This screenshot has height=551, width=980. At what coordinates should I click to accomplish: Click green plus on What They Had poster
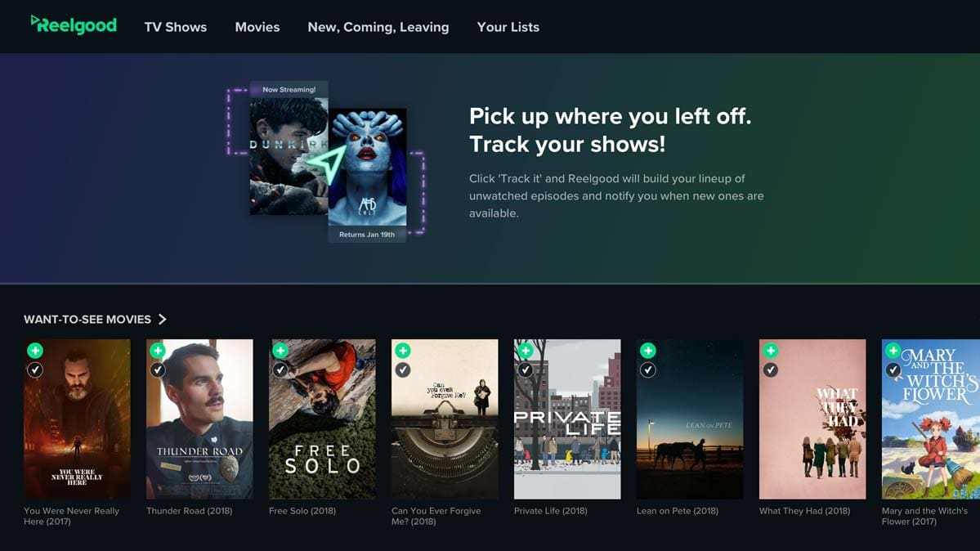(771, 351)
